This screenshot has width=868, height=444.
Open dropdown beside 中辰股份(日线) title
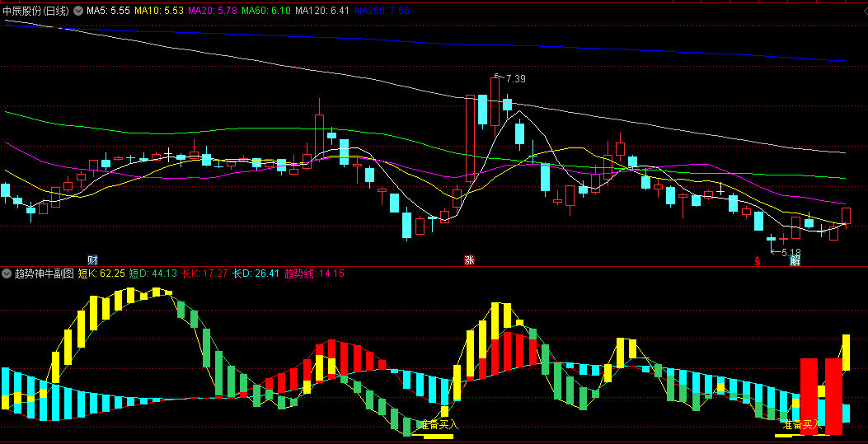coord(77,10)
